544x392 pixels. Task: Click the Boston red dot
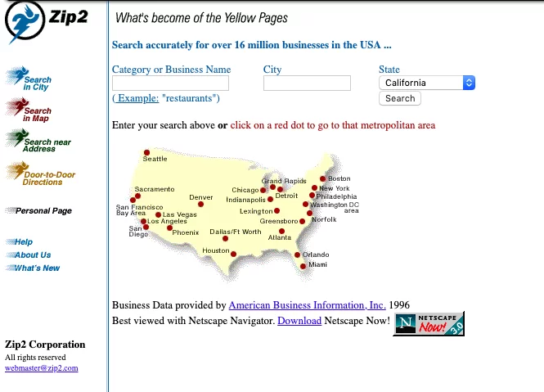pyautogui.click(x=322, y=178)
